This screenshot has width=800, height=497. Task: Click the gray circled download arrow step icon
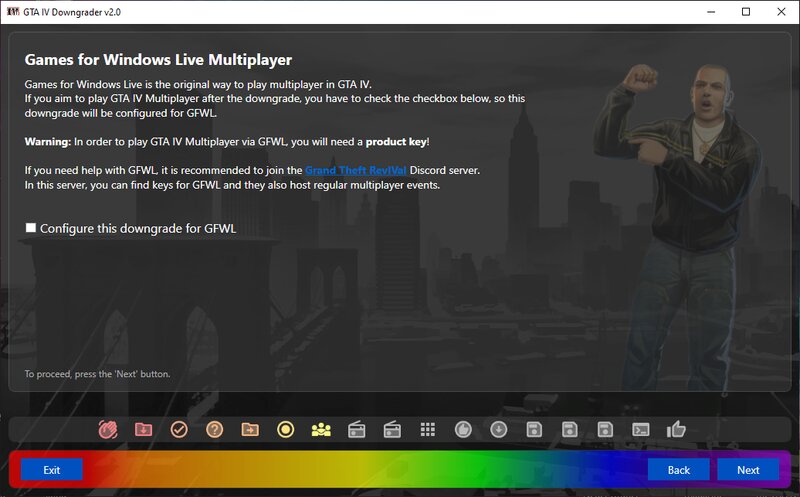pyautogui.click(x=498, y=430)
